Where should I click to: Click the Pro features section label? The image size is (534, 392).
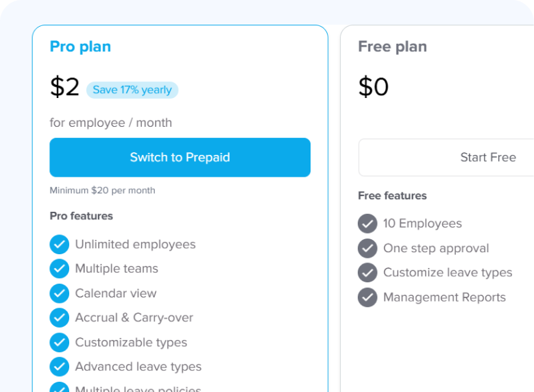(81, 216)
